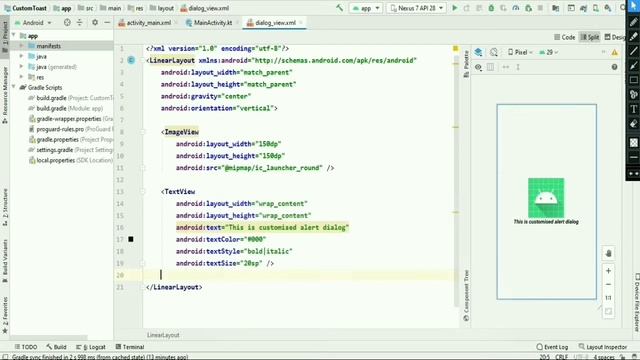Click the Make Project hammer icon

click(x=340, y=8)
